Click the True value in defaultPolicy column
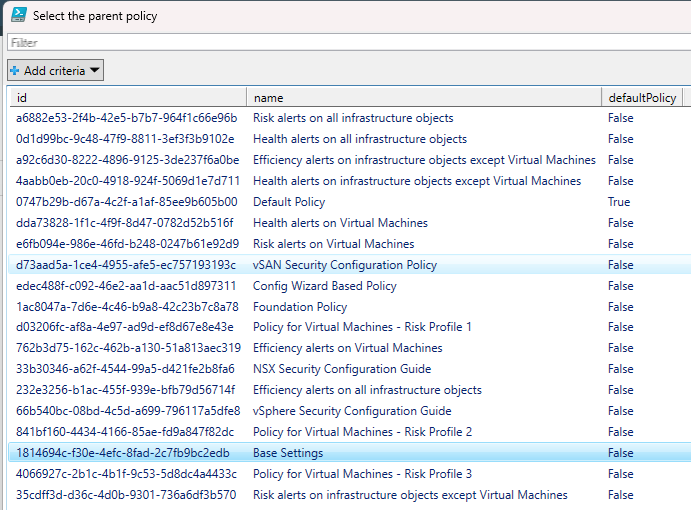 click(x=619, y=202)
